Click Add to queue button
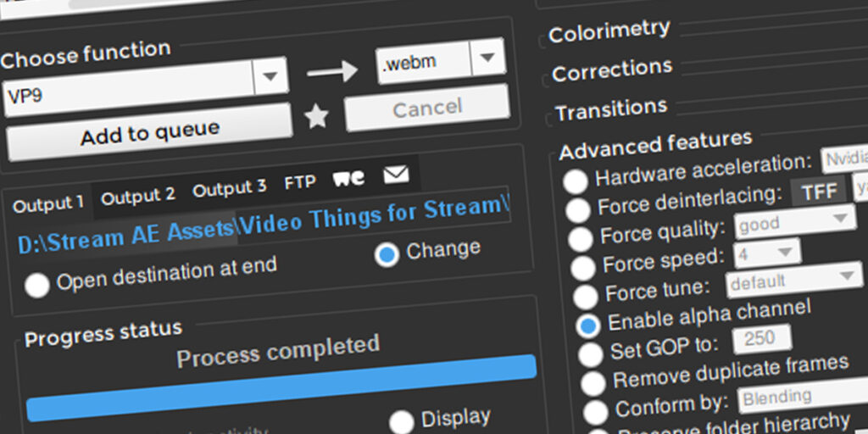868x434 pixels. pos(149,131)
